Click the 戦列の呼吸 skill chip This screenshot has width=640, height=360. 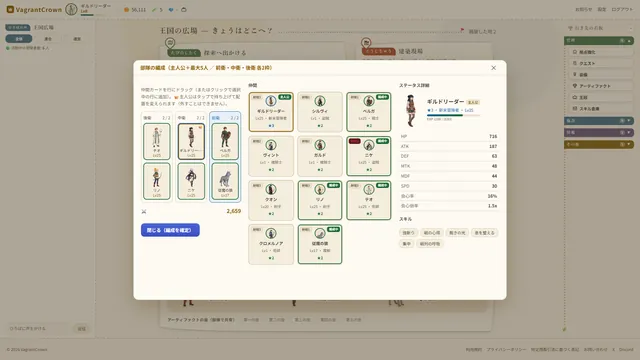(x=430, y=244)
